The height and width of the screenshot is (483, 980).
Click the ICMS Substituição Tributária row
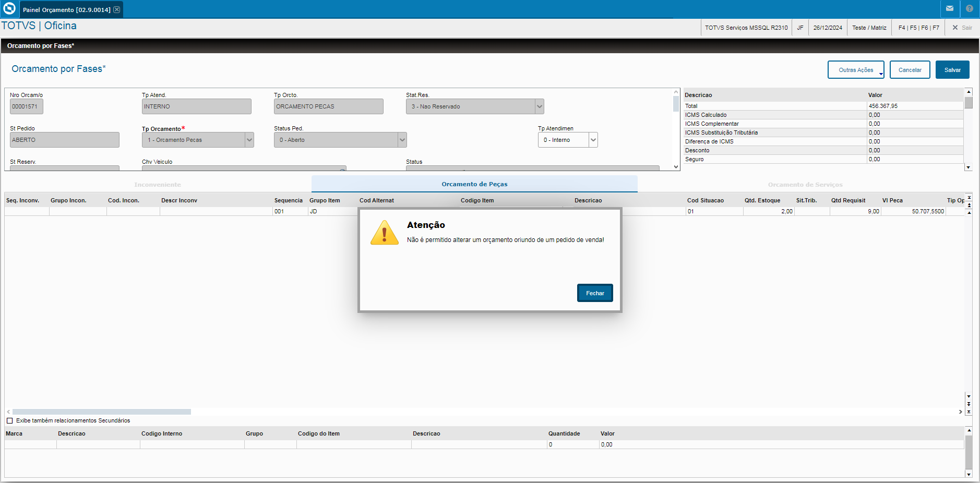pos(823,132)
